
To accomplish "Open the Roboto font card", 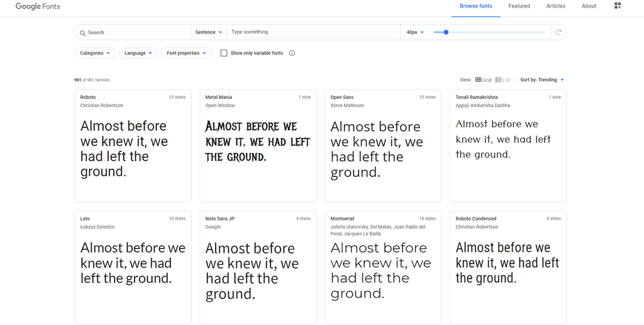I will click(133, 146).
